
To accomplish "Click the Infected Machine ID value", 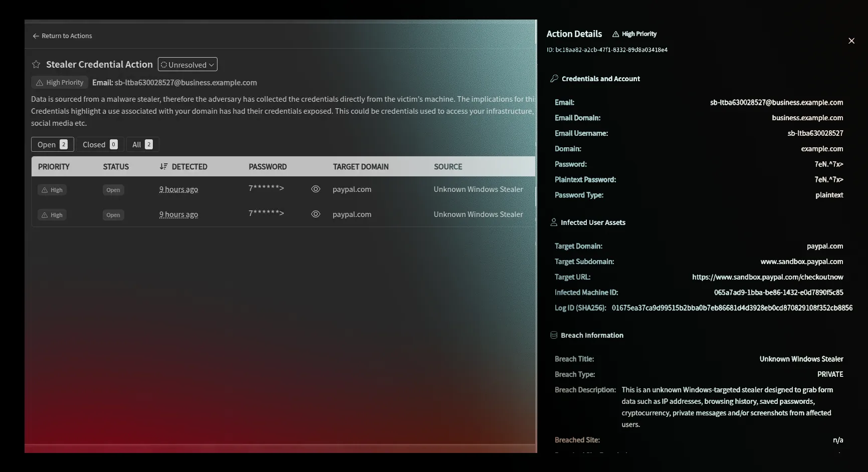I will pos(779,293).
